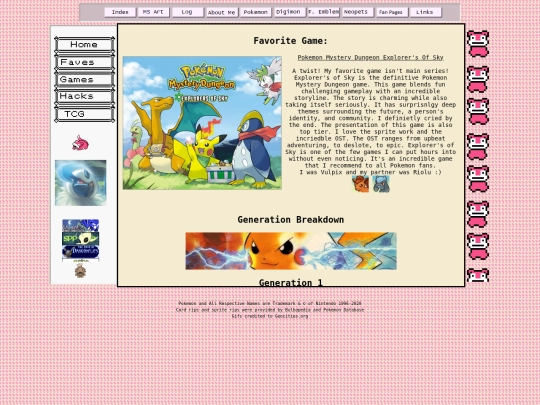
Task: Click the Nintendo trademark footer line
Action: click(270, 303)
